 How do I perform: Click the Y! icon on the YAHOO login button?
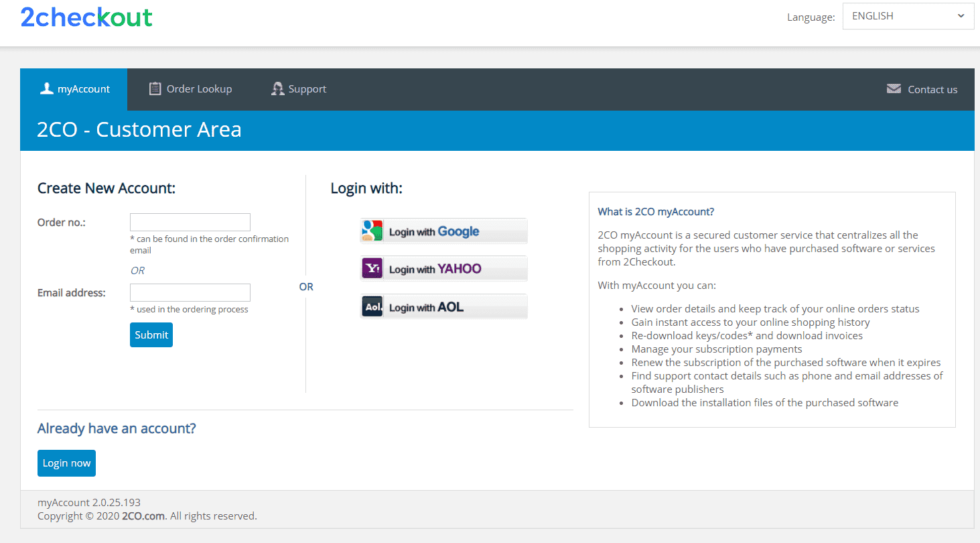coord(372,267)
